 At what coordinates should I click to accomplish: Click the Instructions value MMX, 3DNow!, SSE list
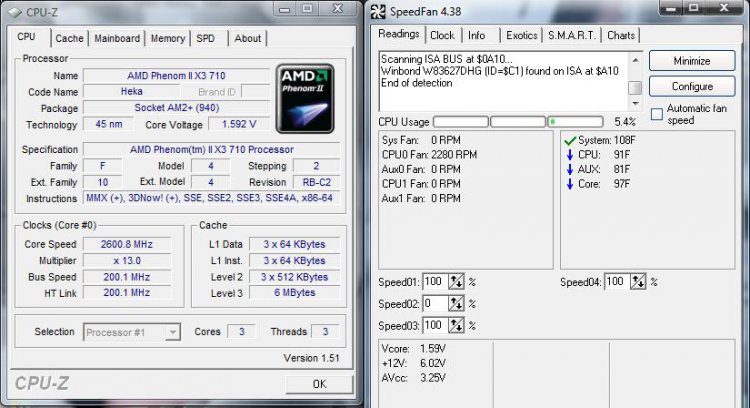pos(210,198)
